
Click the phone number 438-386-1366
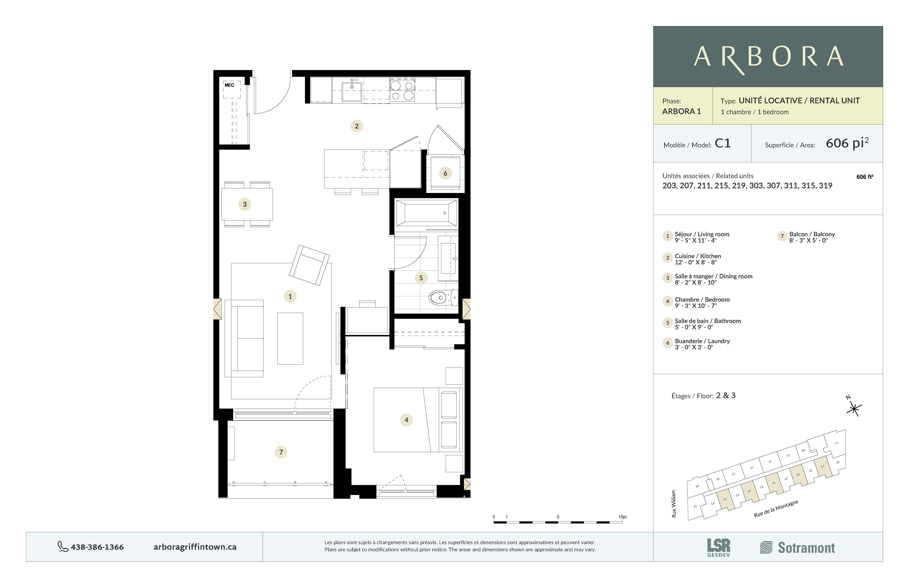[x=97, y=547]
